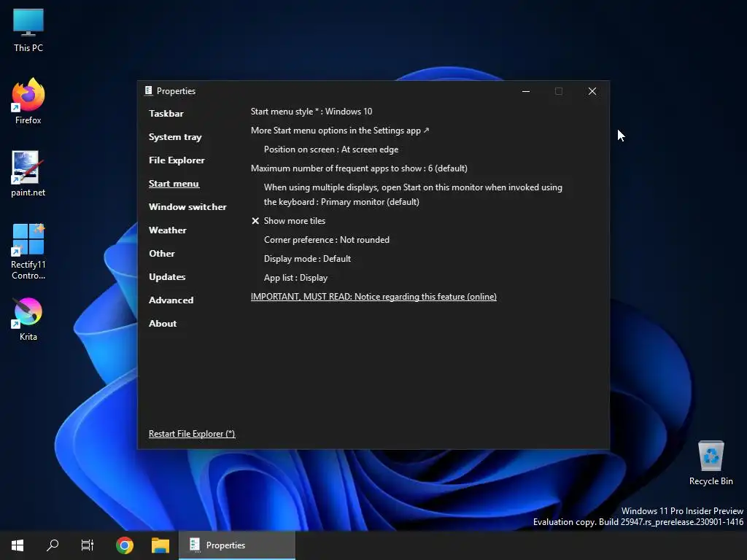This screenshot has width=747, height=560.
Task: Minimize the Properties window
Action: [x=526, y=91]
